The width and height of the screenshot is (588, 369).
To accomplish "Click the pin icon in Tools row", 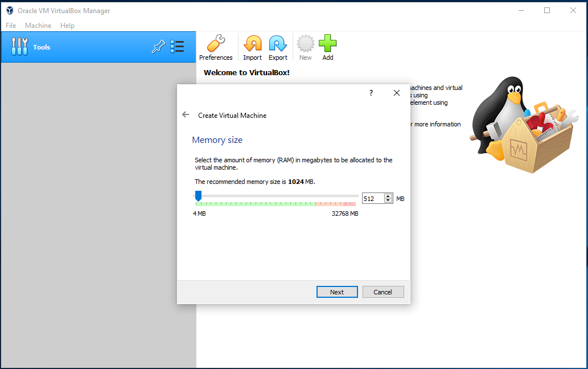I will 158,47.
